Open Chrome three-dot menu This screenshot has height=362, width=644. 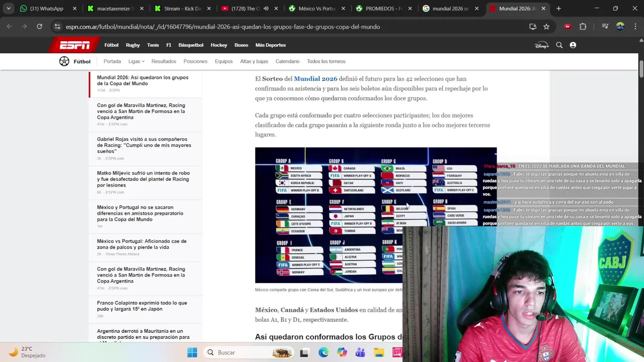[x=634, y=27]
